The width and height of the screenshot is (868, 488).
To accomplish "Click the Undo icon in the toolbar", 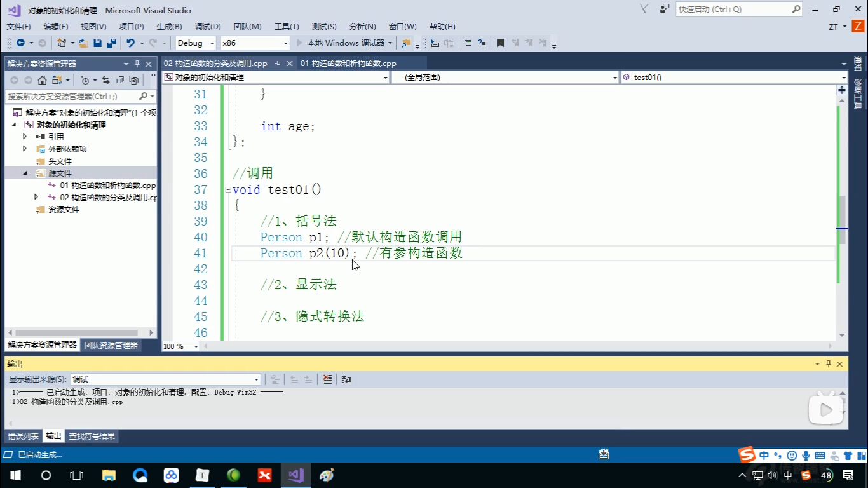I will point(131,43).
